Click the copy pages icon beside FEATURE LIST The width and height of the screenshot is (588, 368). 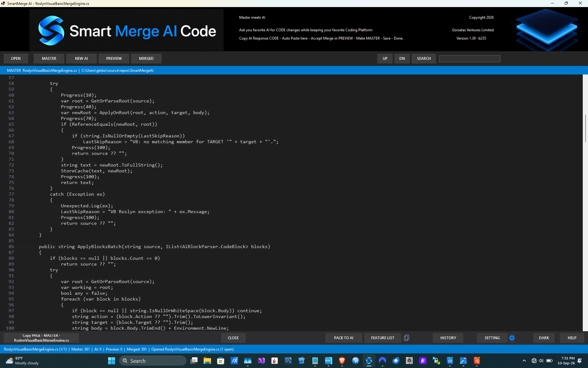pos(406,338)
